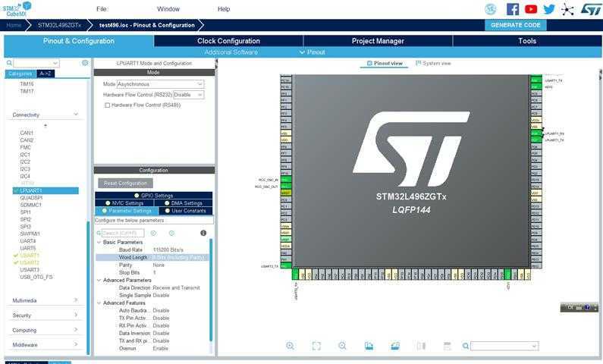Click the ST logo in header
Image resolution: width=603 pixels, height=364 pixels.
(x=590, y=9)
